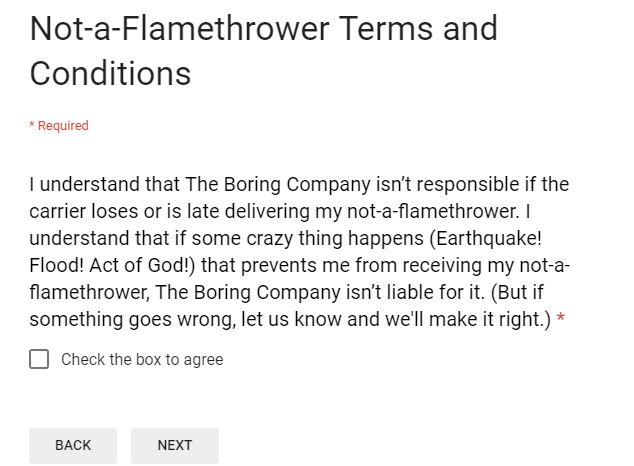Click the word 'Conditions' in the heading
The image size is (634, 466).
coord(110,74)
